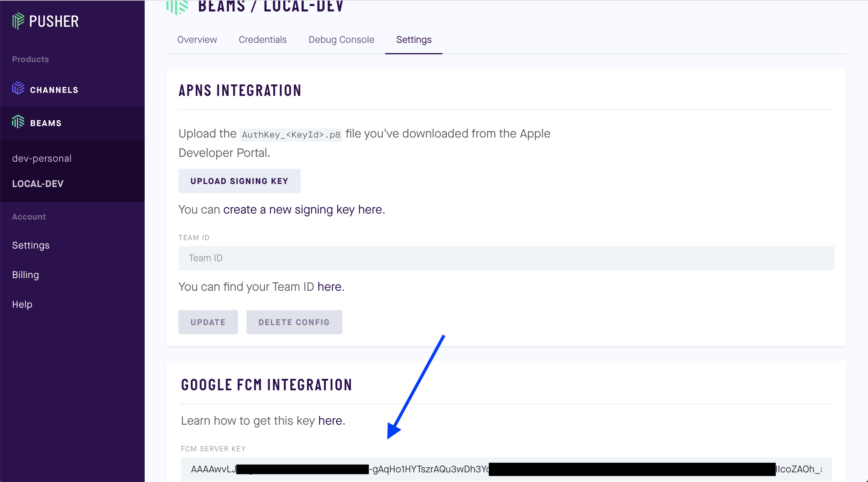Click the Beams logo in page header
This screenshot has height=482, width=868.
[x=177, y=7]
